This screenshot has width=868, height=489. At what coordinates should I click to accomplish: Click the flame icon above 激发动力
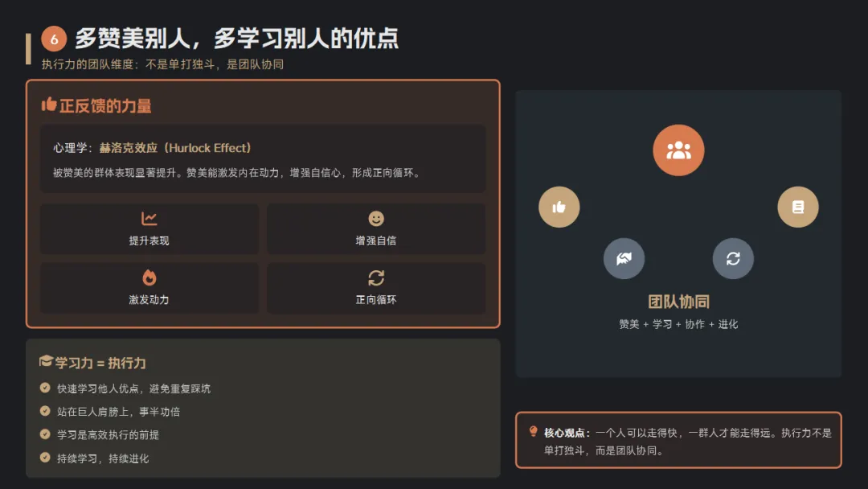[149, 277]
